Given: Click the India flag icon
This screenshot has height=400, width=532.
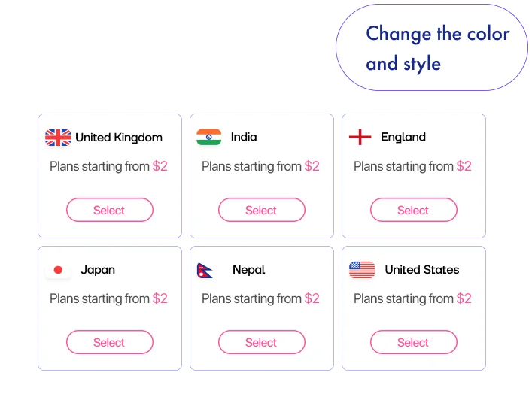Looking at the screenshot, I should tap(209, 137).
